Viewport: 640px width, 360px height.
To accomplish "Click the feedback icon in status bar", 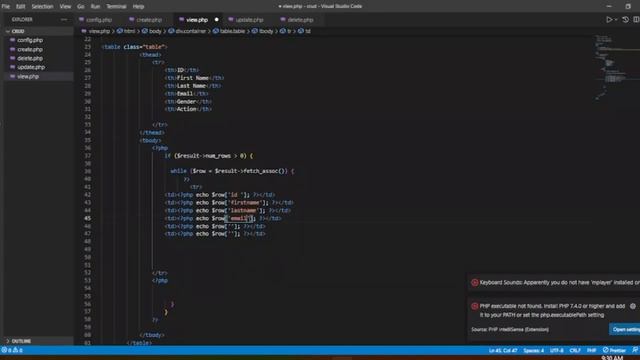I will (635, 350).
